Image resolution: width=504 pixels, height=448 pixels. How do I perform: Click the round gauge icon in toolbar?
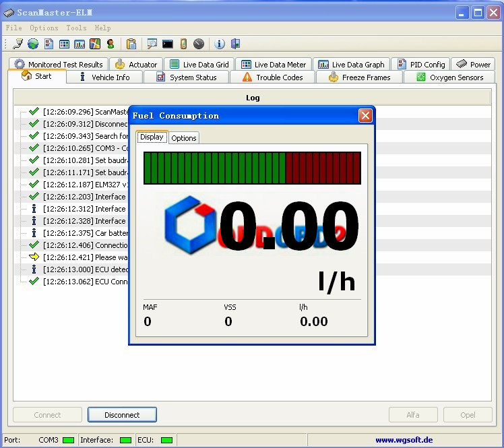pyautogui.click(x=199, y=44)
